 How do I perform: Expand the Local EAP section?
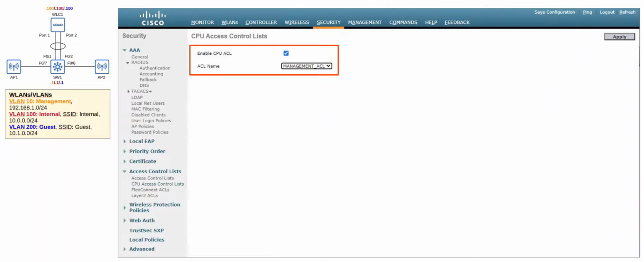(125, 141)
